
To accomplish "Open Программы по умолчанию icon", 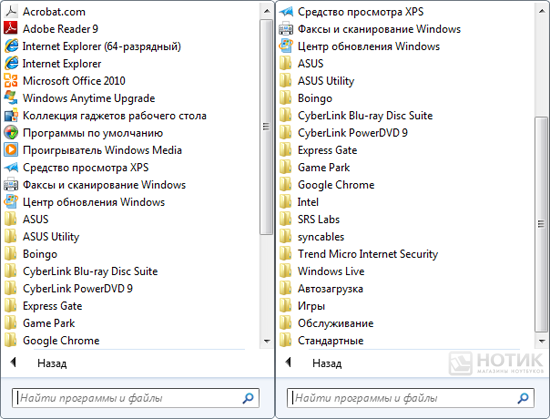I will 11,133.
